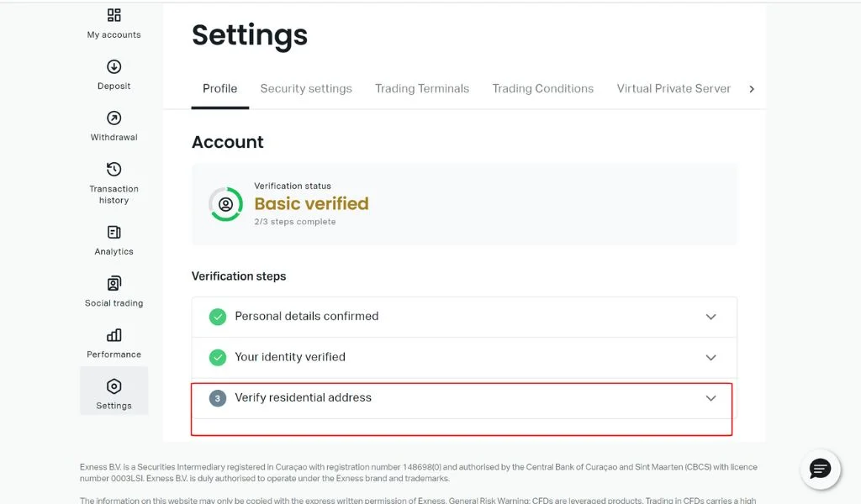Open the support chat bubble

coord(820,470)
